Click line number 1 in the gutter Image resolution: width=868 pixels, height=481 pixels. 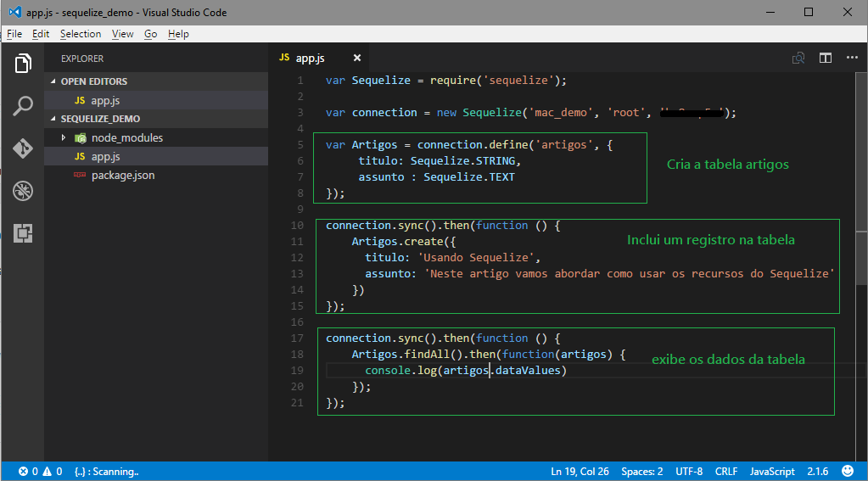click(x=300, y=81)
